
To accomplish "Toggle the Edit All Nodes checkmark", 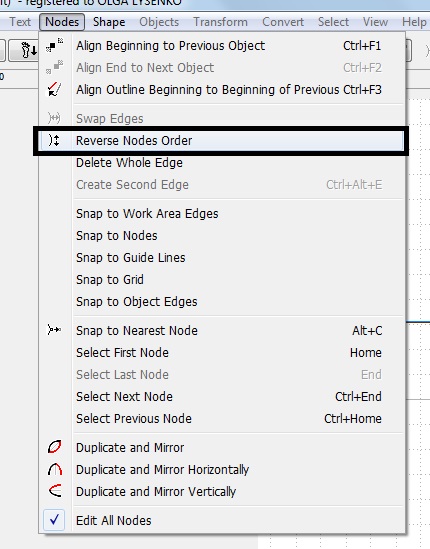I will [54, 520].
